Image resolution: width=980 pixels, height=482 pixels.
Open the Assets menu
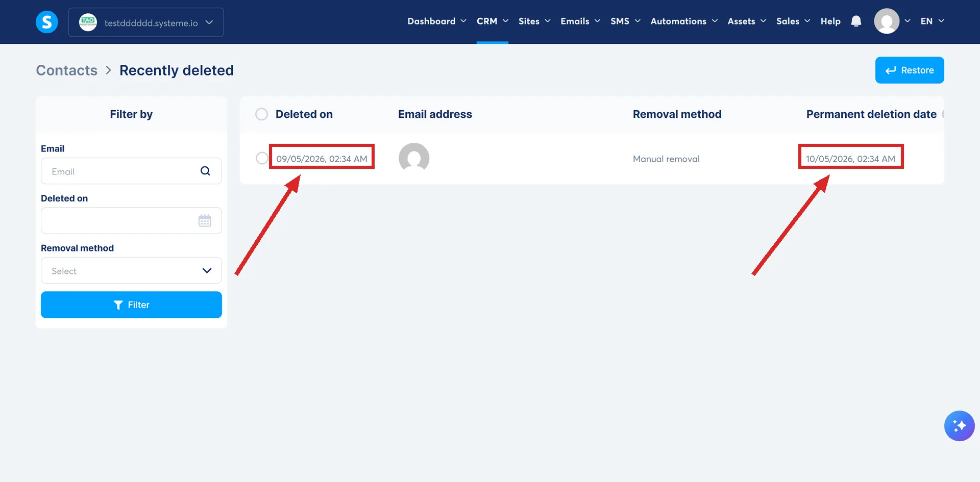747,21
